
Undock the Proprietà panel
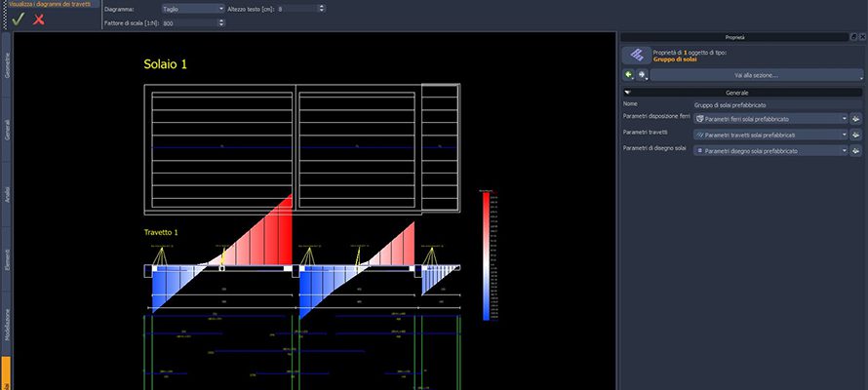853,37
